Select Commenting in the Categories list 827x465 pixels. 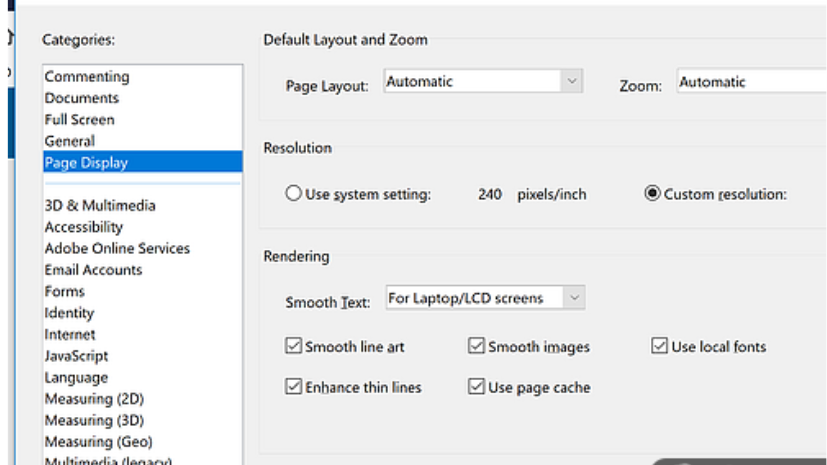[x=87, y=77]
